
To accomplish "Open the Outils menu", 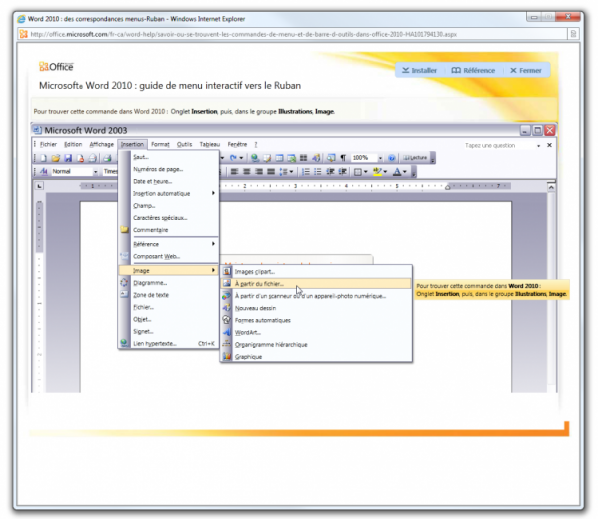I will (x=184, y=145).
